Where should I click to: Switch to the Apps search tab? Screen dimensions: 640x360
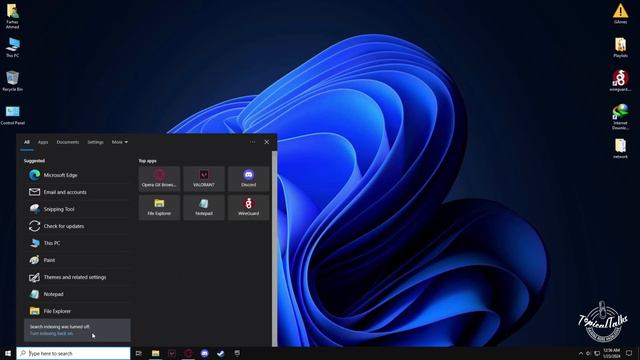tap(43, 142)
